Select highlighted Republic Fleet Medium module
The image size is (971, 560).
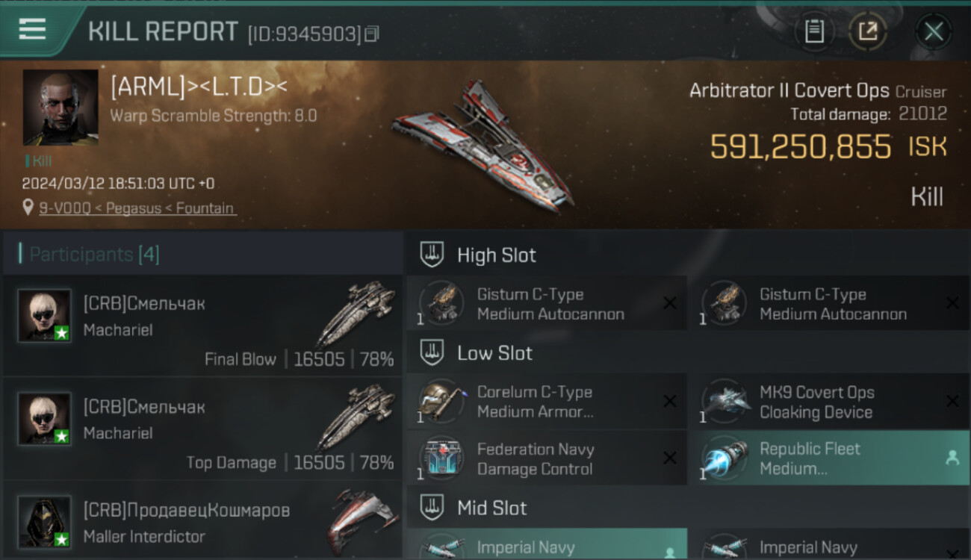829,458
